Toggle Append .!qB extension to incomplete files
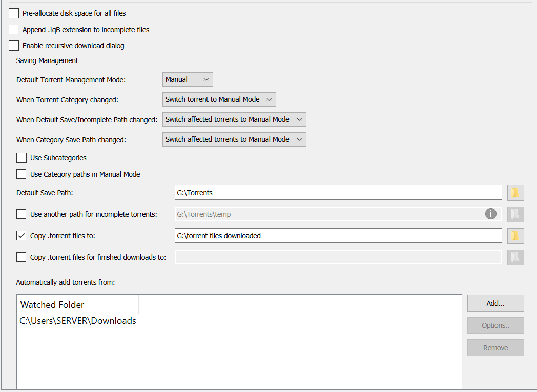 click(14, 29)
